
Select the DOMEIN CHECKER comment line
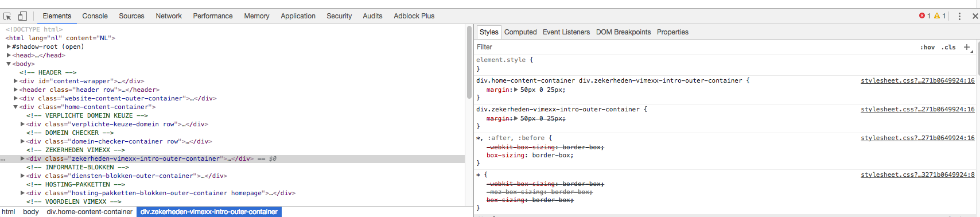click(70, 133)
